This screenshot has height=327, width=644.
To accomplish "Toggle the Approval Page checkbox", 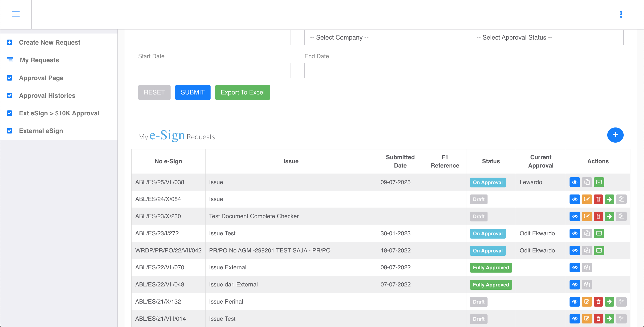I will (x=9, y=78).
